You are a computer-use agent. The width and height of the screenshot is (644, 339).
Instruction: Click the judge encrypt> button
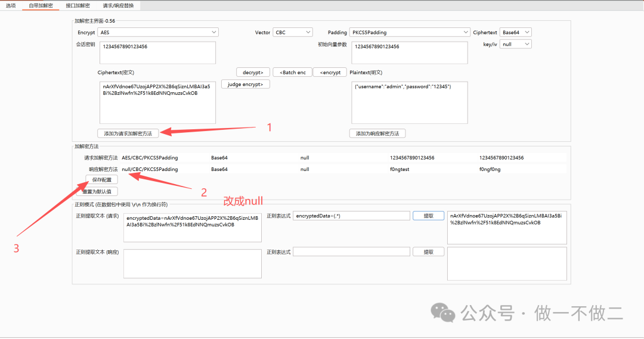[246, 84]
